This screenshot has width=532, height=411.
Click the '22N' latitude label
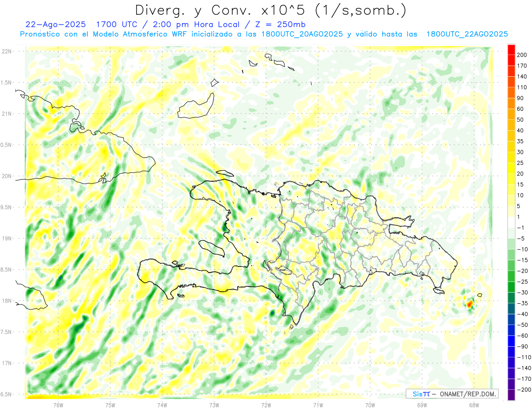coord(7,51)
